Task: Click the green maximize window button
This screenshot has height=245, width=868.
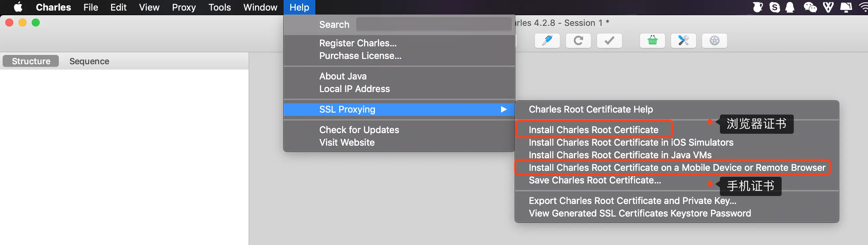Action: 36,23
